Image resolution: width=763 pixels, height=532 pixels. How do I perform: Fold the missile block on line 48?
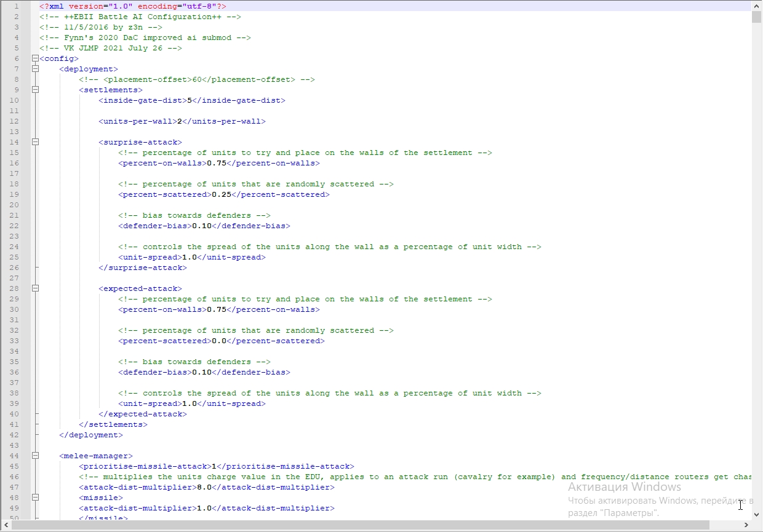[x=35, y=498]
